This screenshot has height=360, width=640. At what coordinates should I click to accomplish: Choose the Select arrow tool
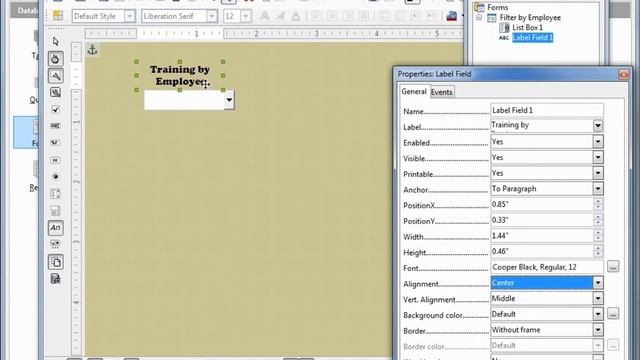56,41
